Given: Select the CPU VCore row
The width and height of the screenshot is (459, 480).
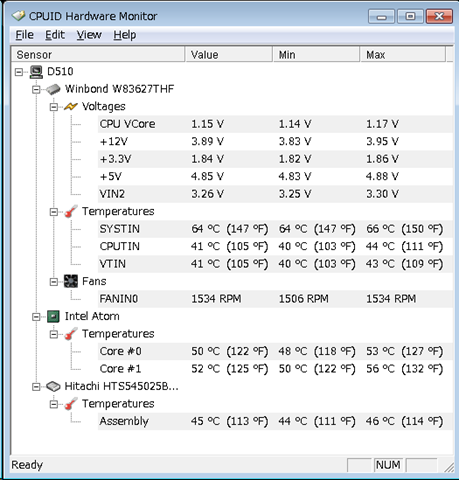Looking at the screenshot, I should [275, 124].
